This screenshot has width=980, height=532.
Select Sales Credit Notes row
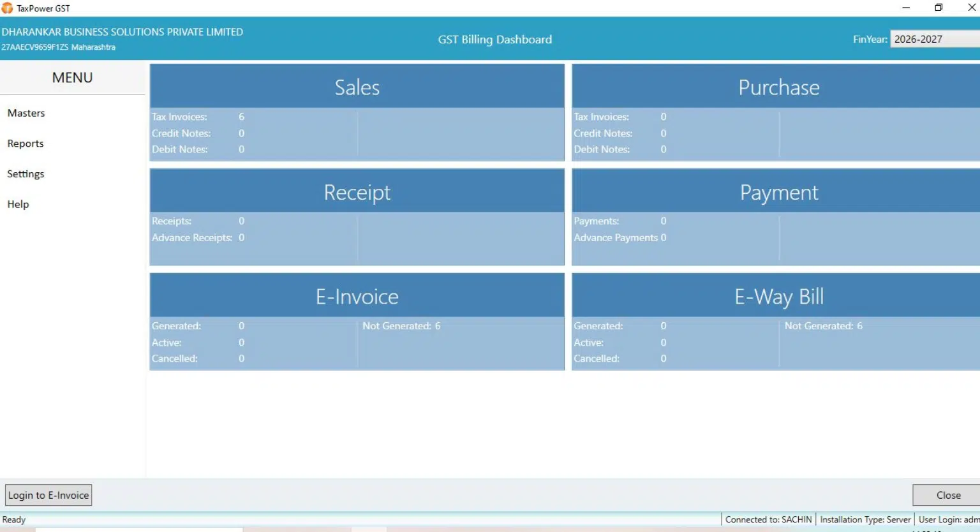click(x=198, y=133)
